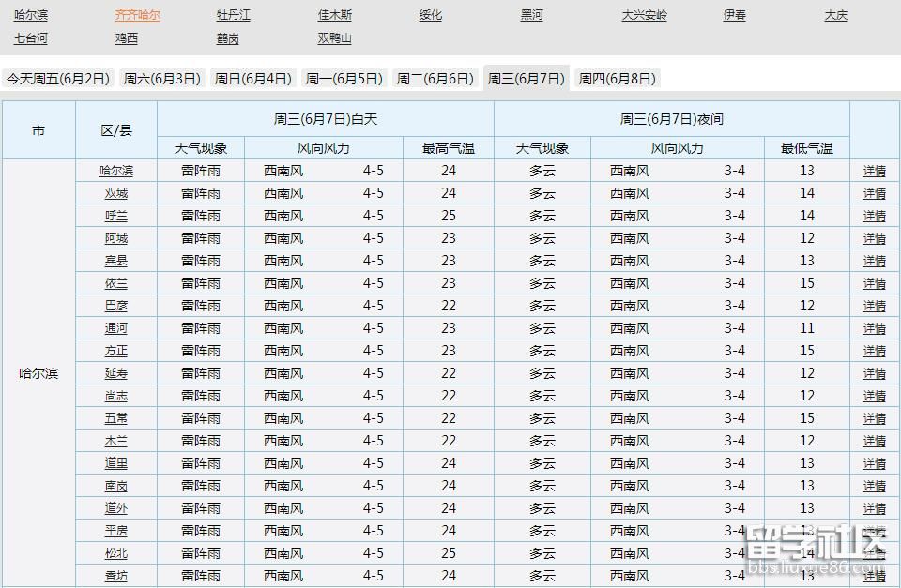View the 呼兰 district weather
Viewport: 901px width, 588px height.
pyautogui.click(x=115, y=216)
